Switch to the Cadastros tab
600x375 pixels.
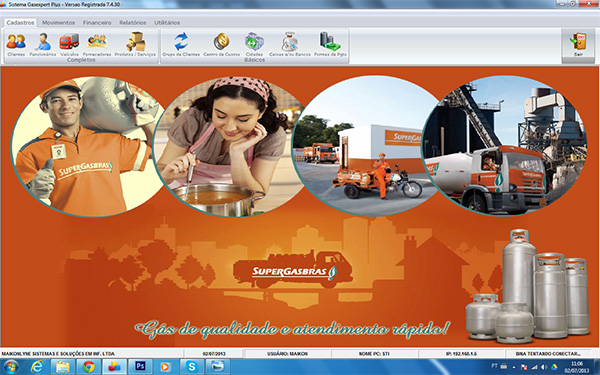click(20, 23)
